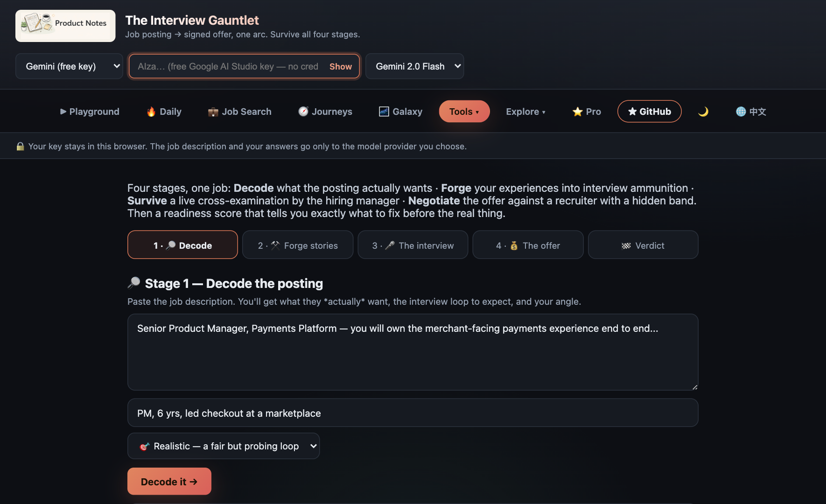
Task: Click the star icon in GitHub button
Action: pos(632,112)
